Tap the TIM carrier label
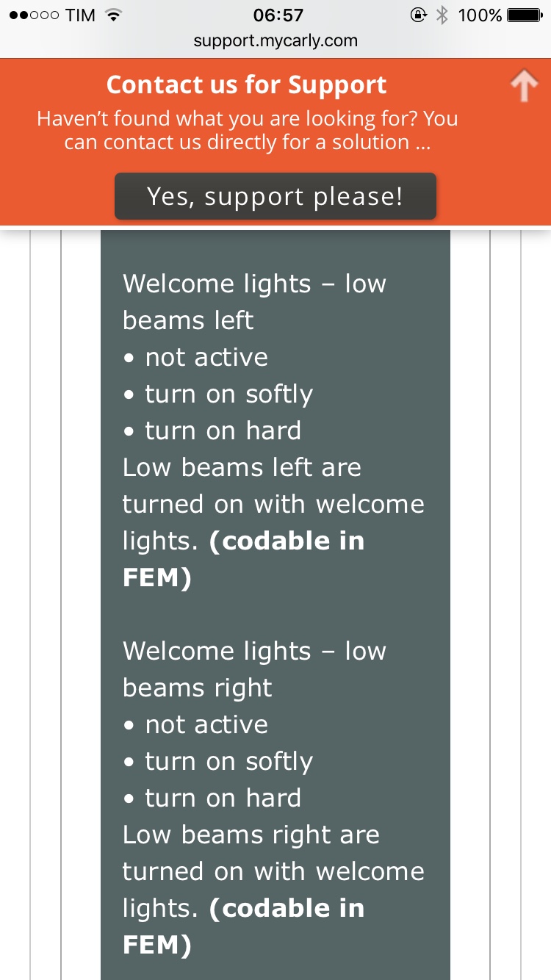Viewport: 551px width, 980px height. point(80,15)
